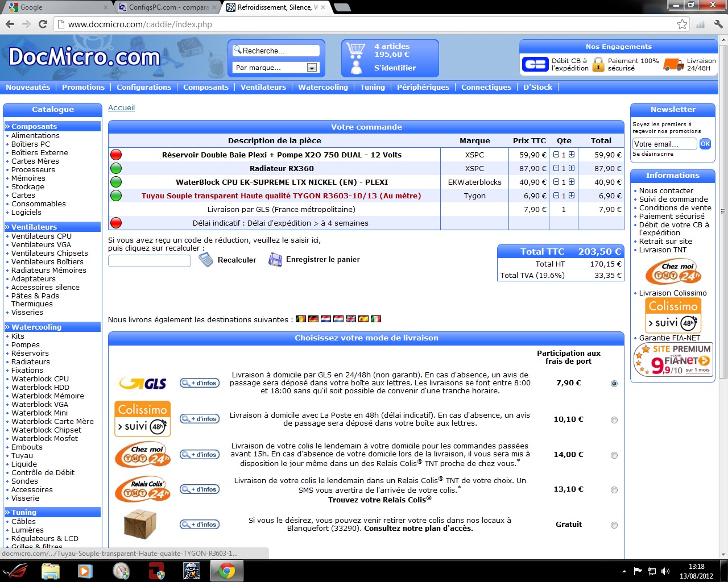The height and width of the screenshot is (582, 728).
Task: Open the Watercooling menu item
Action: click(x=322, y=88)
